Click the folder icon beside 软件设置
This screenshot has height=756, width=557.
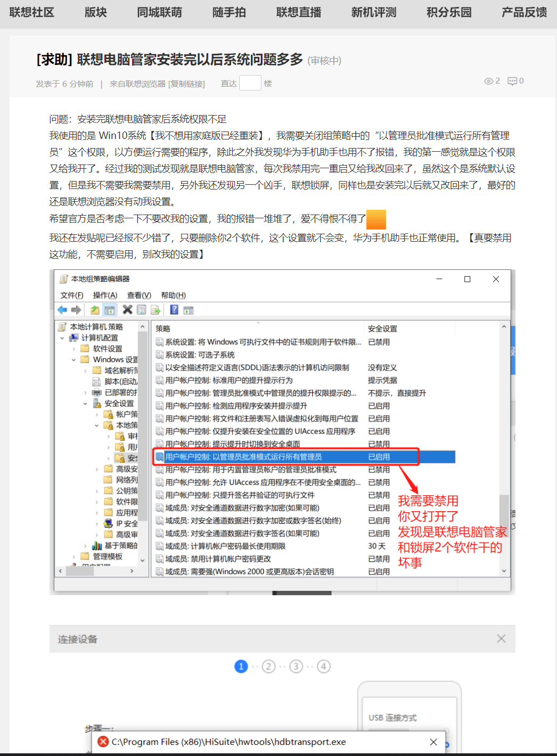click(x=85, y=349)
